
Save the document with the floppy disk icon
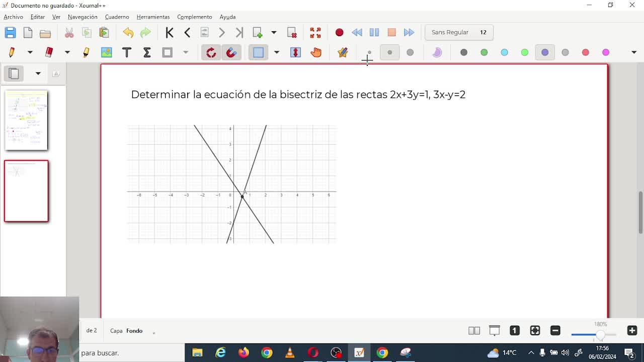10,33
